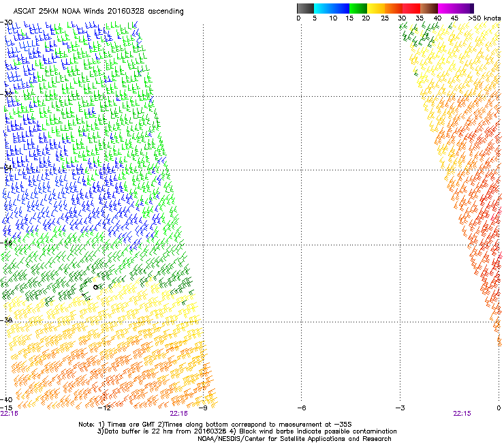Click the longitude axis label '-12'

click(x=104, y=408)
